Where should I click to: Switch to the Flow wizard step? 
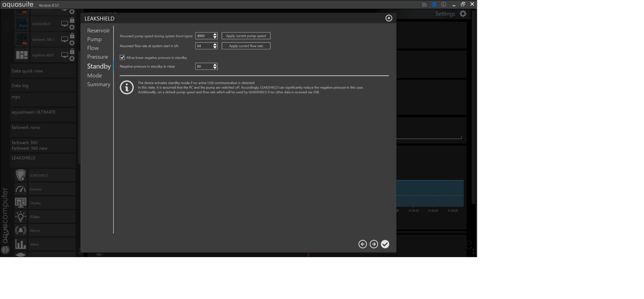93,48
